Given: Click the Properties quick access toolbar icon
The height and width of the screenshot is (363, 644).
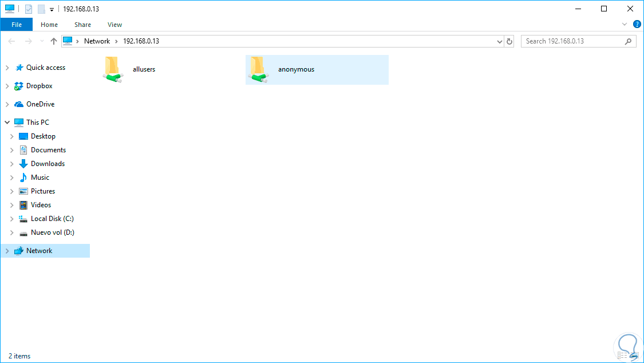Looking at the screenshot, I should pos(29,9).
